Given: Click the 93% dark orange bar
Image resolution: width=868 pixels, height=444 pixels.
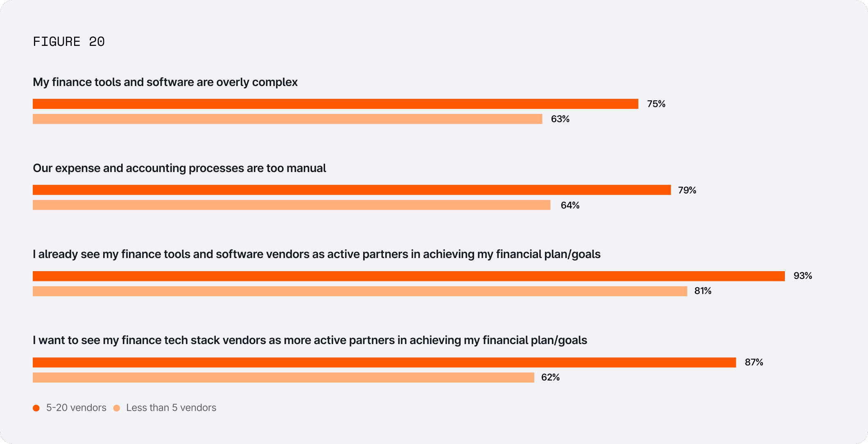Looking at the screenshot, I should [x=409, y=276].
